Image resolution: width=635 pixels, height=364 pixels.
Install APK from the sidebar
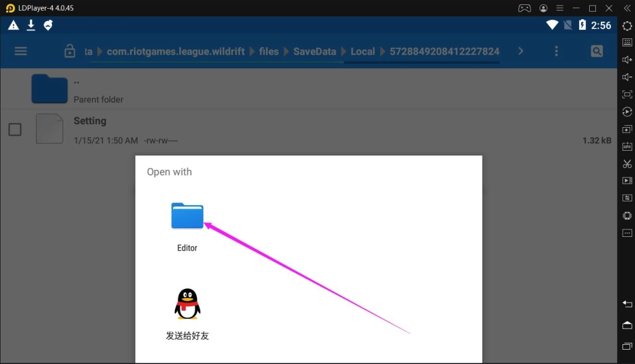click(x=627, y=146)
